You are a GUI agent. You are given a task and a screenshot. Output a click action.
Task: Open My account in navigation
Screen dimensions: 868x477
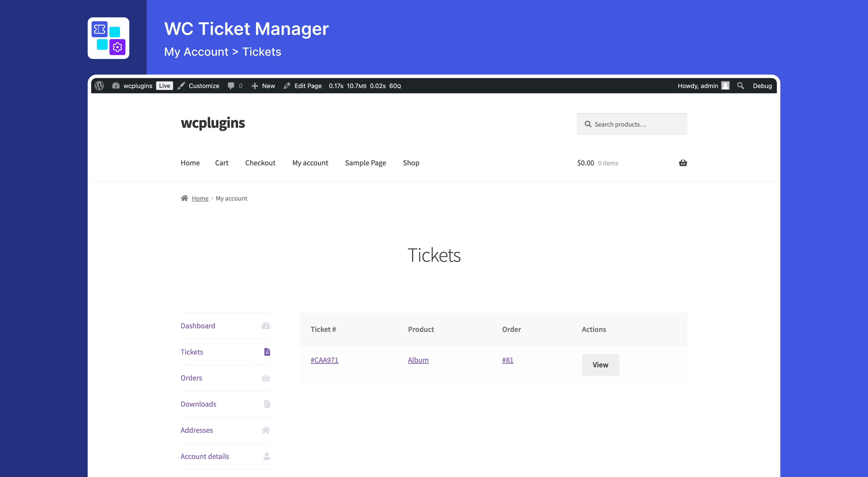(x=310, y=163)
